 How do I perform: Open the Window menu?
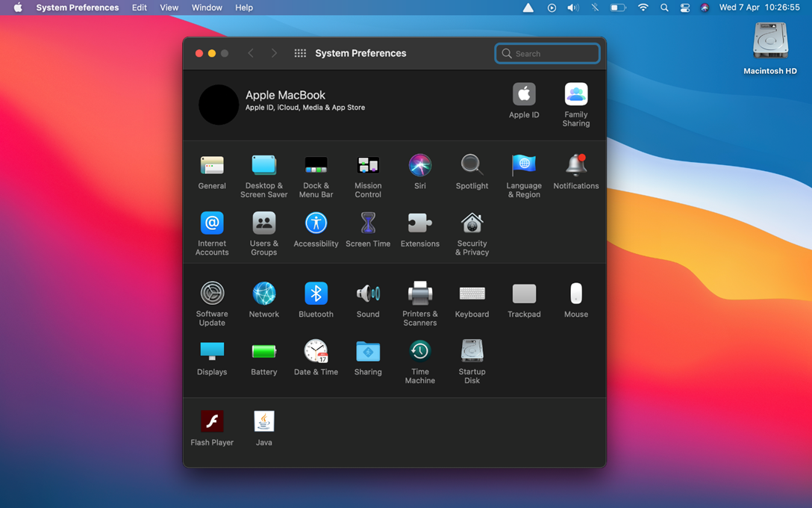click(x=207, y=7)
